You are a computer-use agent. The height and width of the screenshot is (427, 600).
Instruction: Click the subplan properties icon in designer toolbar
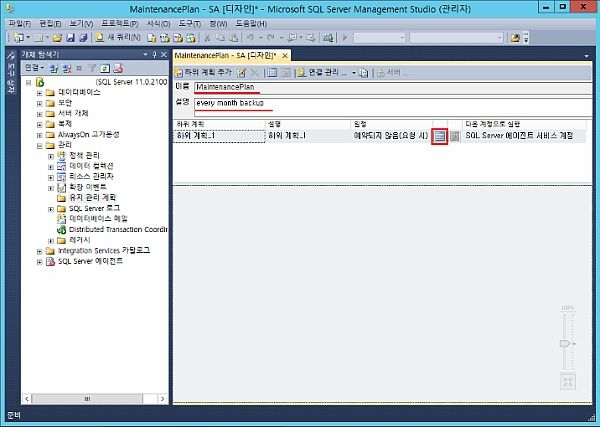pos(241,73)
